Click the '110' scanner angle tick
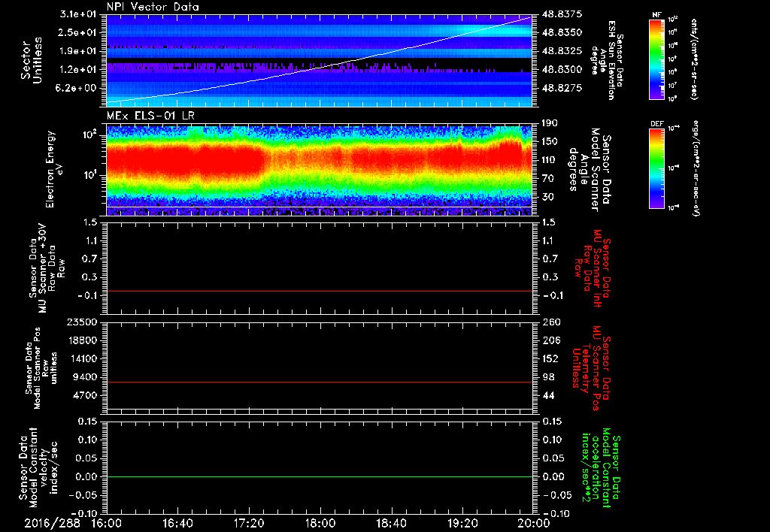Screen dimensions: 770x532 point(550,160)
